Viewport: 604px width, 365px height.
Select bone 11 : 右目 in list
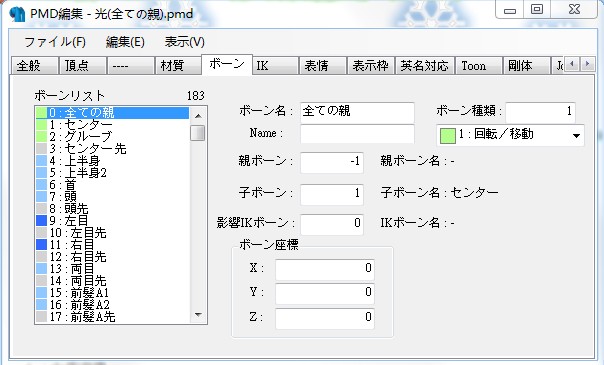[112, 244]
